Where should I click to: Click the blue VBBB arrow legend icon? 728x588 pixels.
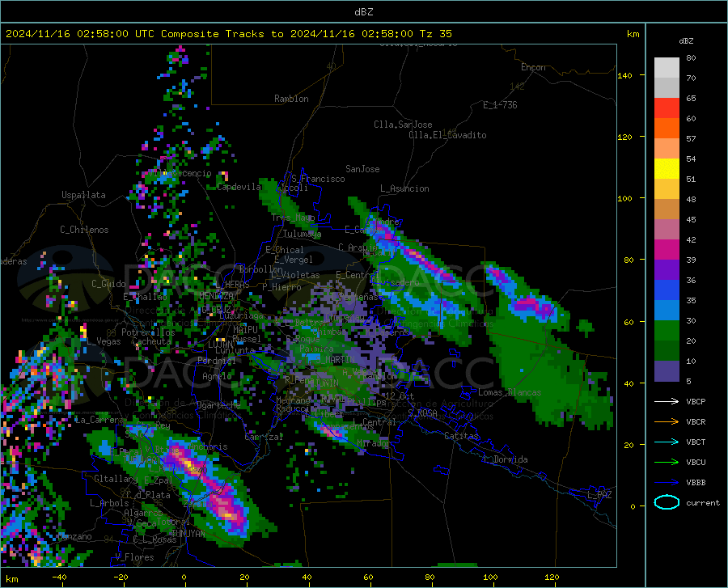click(x=667, y=483)
